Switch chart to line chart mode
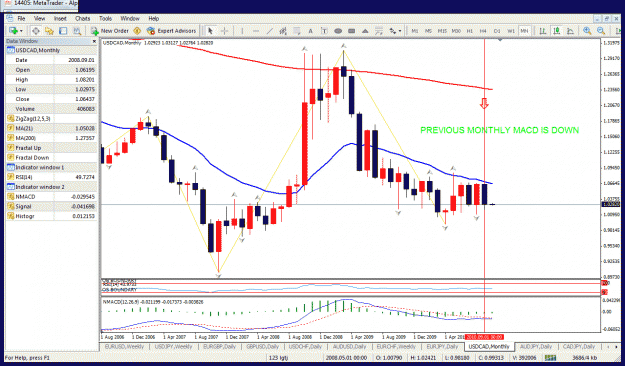This screenshot has height=366, width=625. 570,31
